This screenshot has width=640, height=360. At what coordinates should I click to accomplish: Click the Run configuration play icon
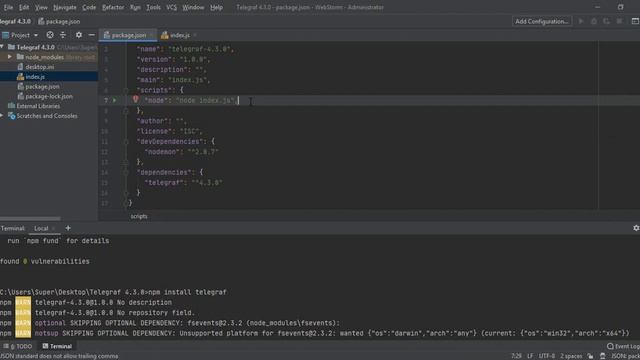pyautogui.click(x=581, y=21)
